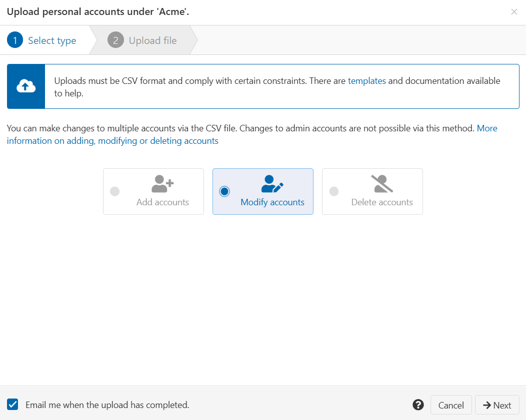Close the upload dialog with the X
Screen dimensions: 526x420
[514, 11]
